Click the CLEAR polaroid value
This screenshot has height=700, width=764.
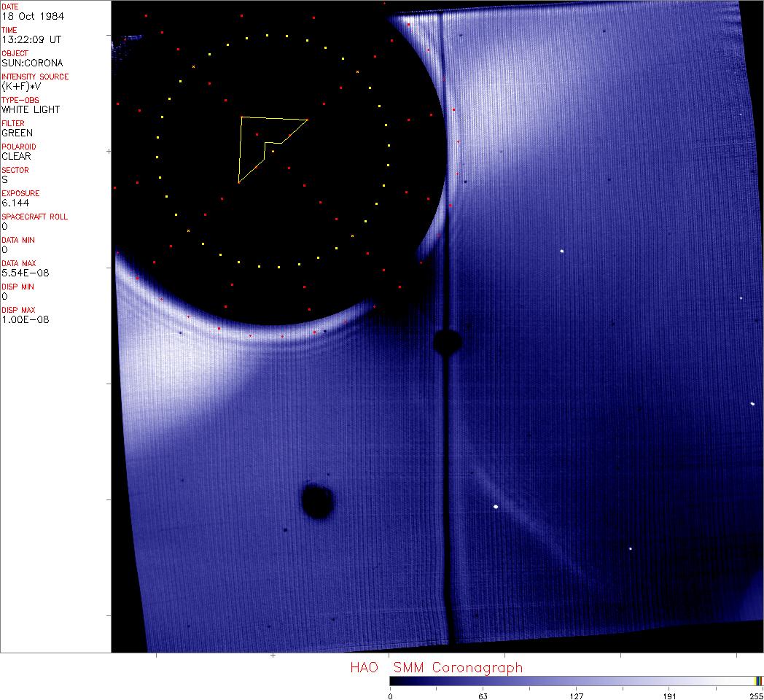[x=16, y=156]
